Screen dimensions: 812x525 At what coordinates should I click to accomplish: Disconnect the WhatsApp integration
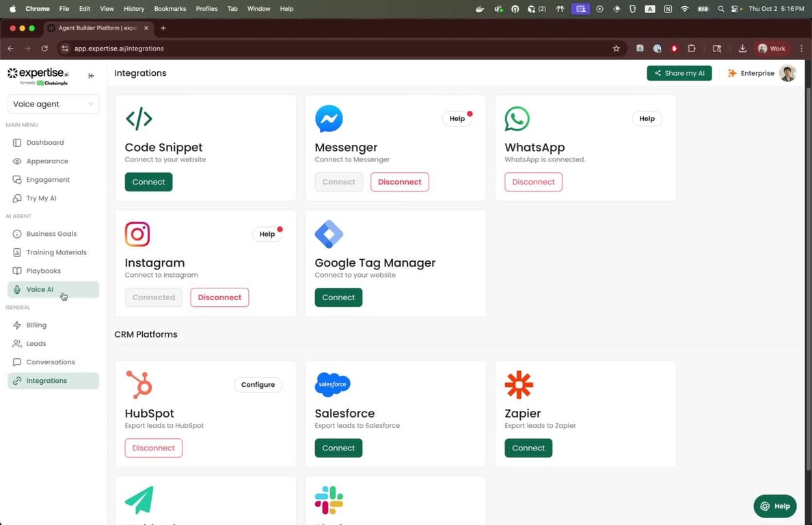click(533, 182)
